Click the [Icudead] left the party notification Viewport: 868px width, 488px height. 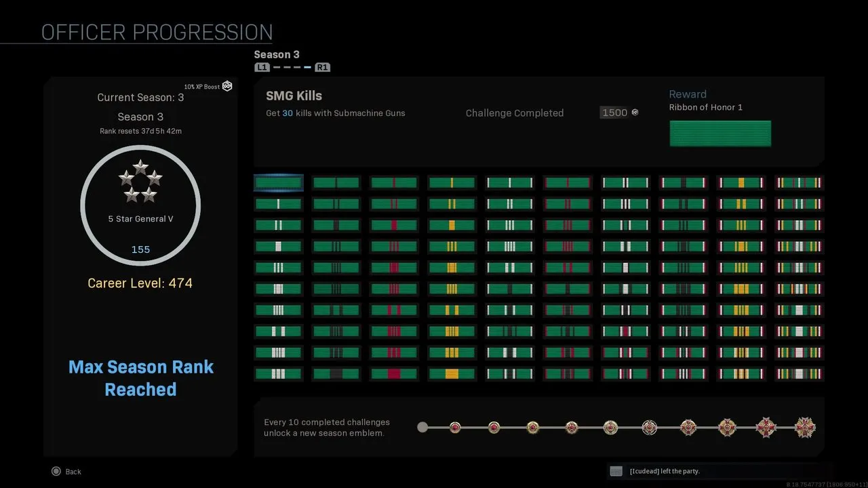click(x=665, y=471)
